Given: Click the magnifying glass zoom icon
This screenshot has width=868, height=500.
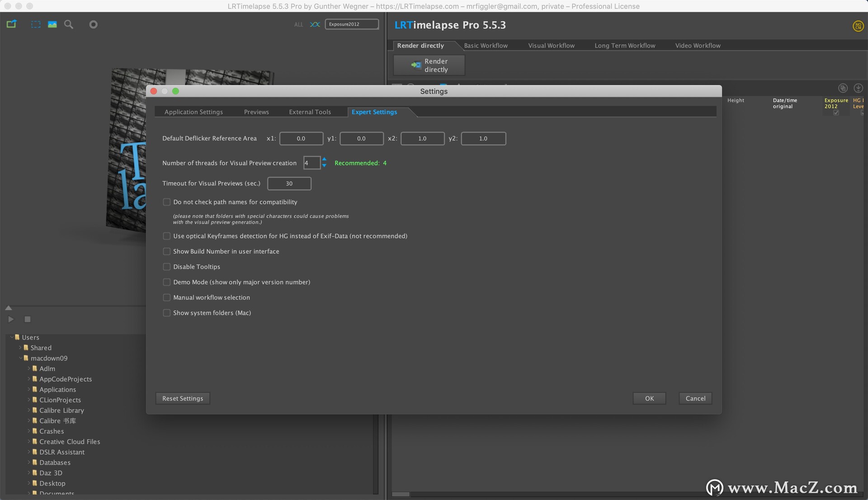Looking at the screenshot, I should coord(69,24).
